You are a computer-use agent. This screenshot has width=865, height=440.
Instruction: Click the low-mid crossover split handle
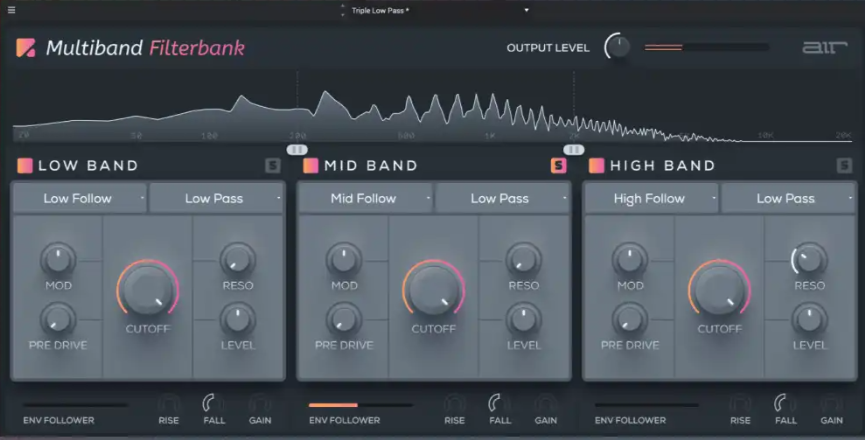coord(297,149)
